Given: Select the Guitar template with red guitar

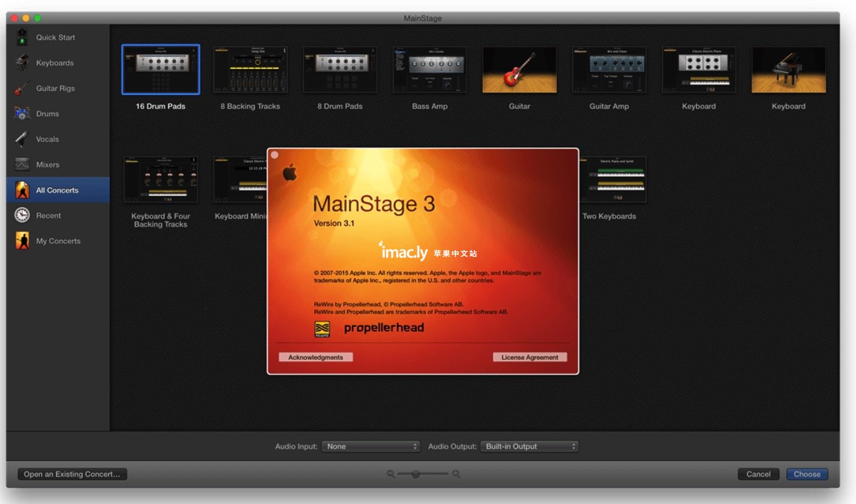Looking at the screenshot, I should click(520, 70).
